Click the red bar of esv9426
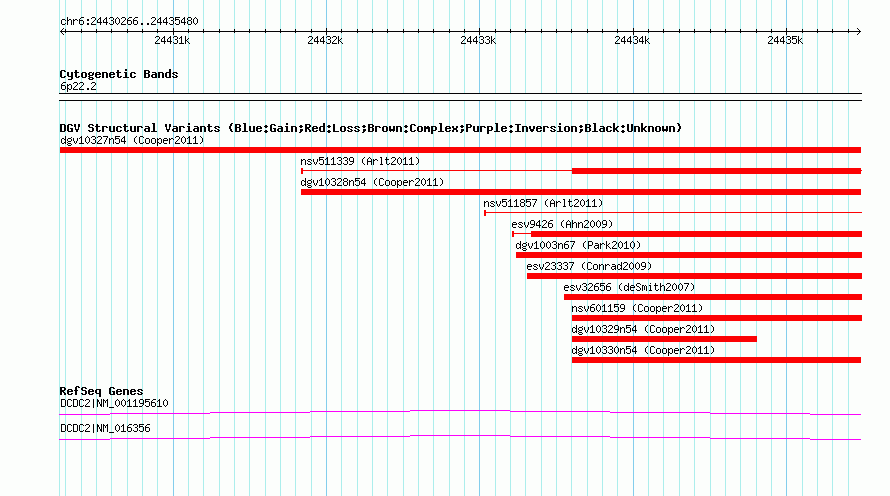 696,234
